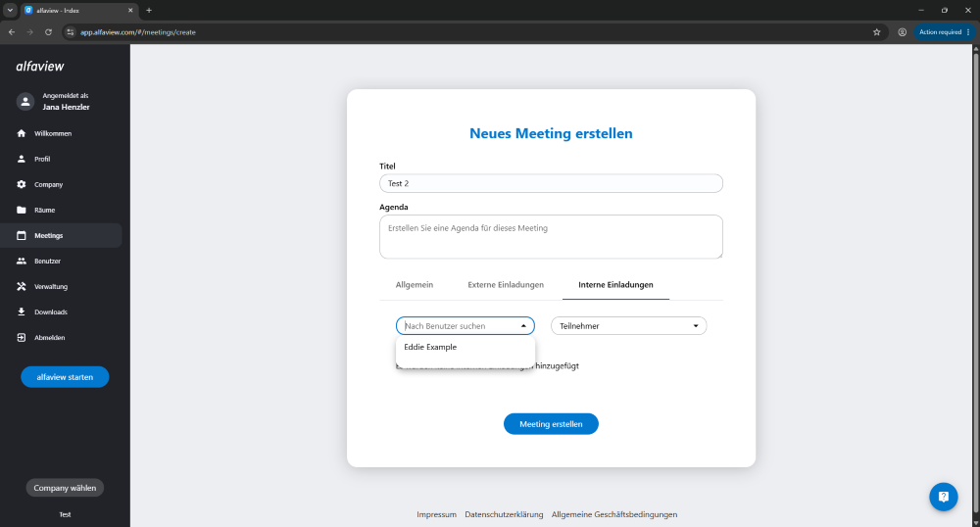Switch to the Allgemein tab
This screenshot has width=980, height=527.
(x=414, y=285)
